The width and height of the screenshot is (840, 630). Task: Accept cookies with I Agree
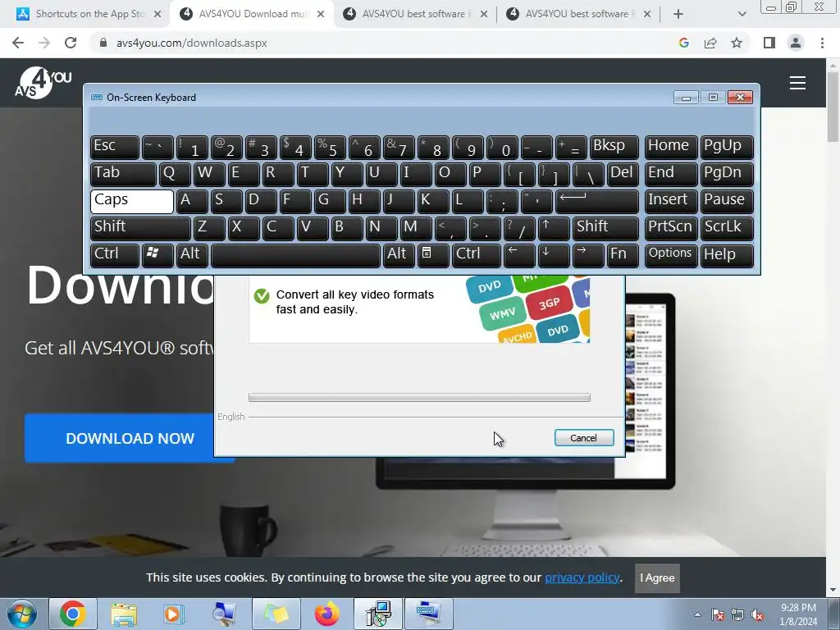tap(657, 578)
